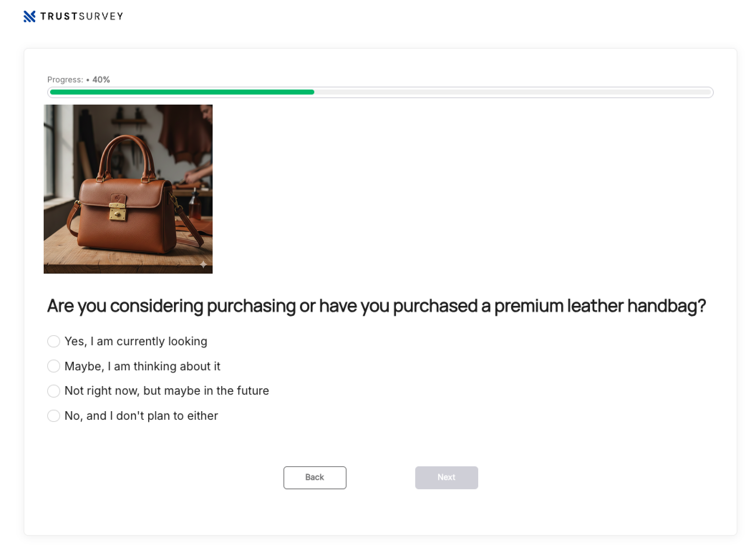
Task: Click the TRUSTSURVEY wordmark text
Action: click(x=82, y=16)
